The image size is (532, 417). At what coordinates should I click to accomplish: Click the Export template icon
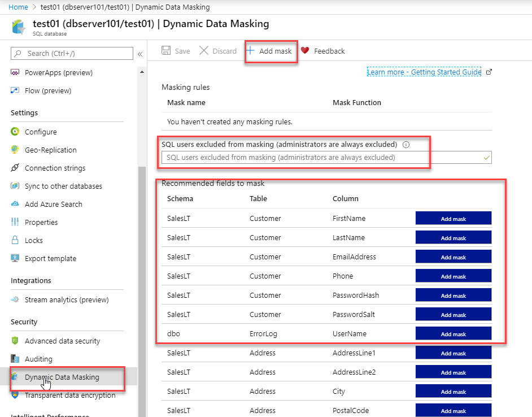click(15, 258)
